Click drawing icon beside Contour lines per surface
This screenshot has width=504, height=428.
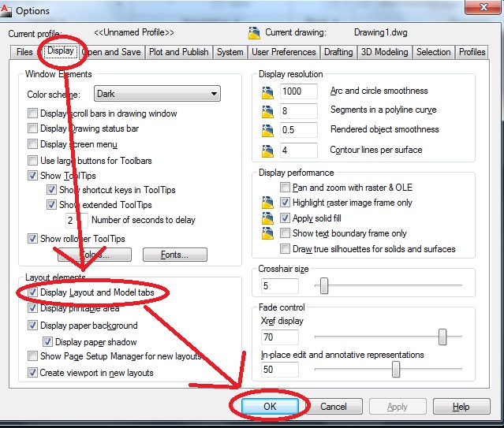click(267, 151)
